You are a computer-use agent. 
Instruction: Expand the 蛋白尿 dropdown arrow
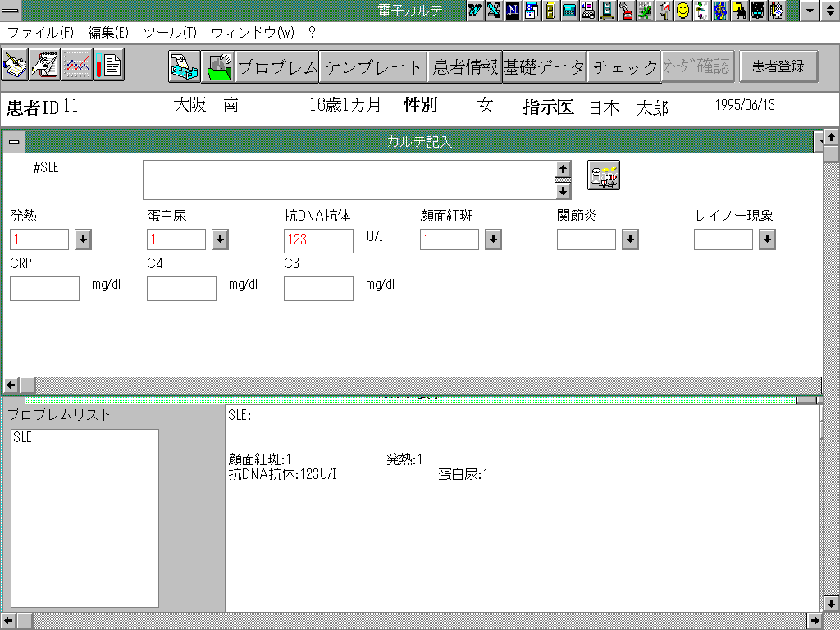point(220,240)
